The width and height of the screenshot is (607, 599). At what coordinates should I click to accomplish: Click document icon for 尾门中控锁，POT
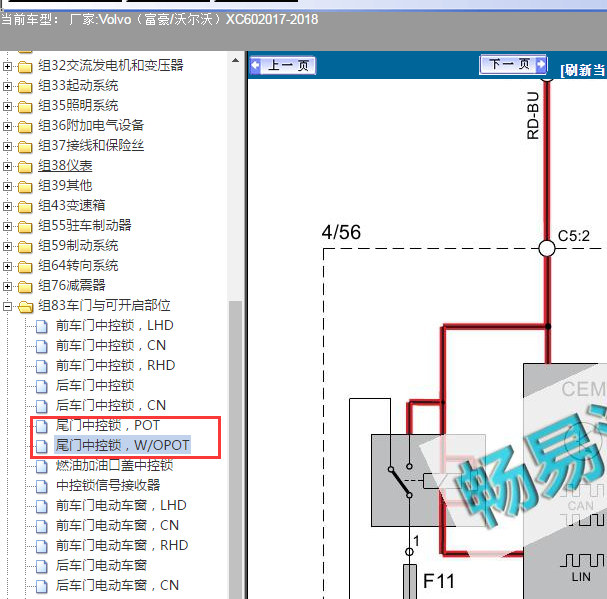(x=42, y=426)
